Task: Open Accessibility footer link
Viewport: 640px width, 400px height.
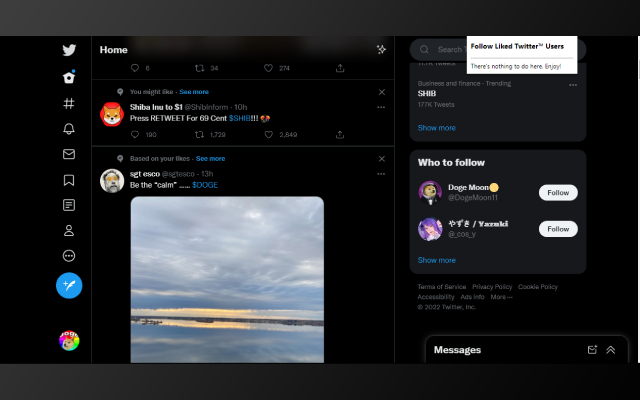Action: 436,297
